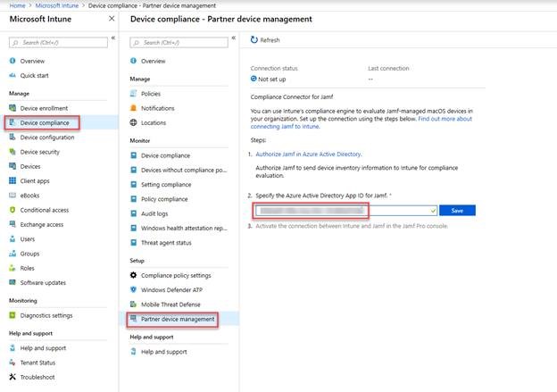557x392 pixels.
Task: Open Audit logs under Monitor
Action: (x=154, y=213)
